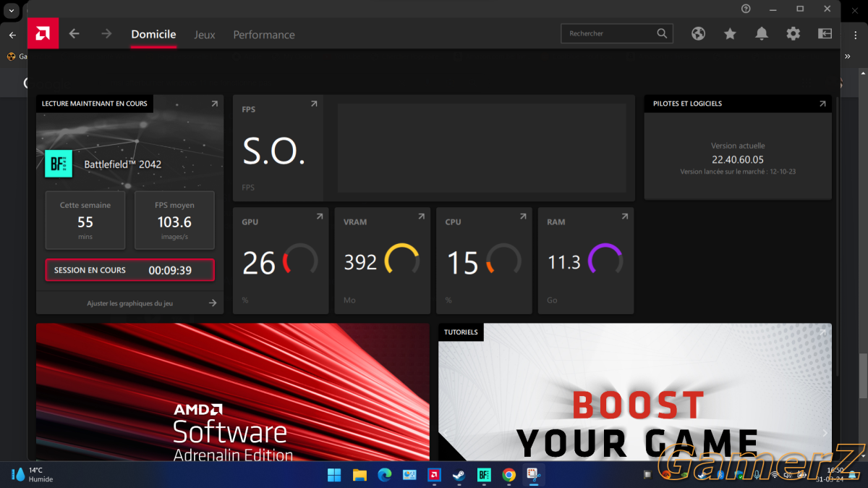Click the browser tab list dropdown arrow
The height and width of the screenshot is (488, 868).
[12, 10]
